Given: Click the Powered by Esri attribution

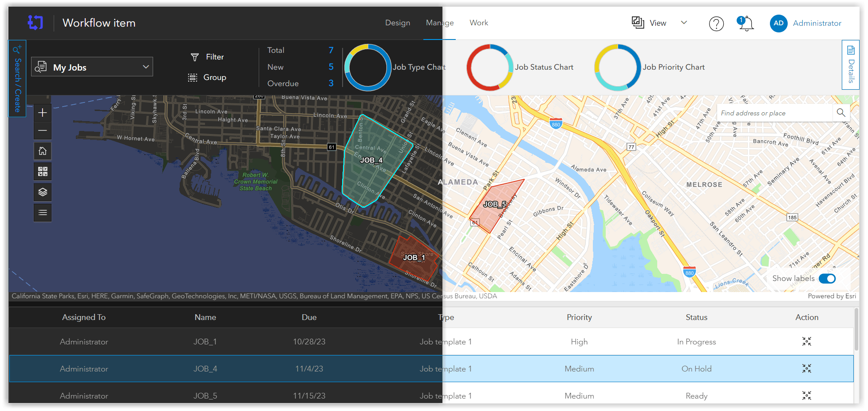Looking at the screenshot, I should coord(832,296).
